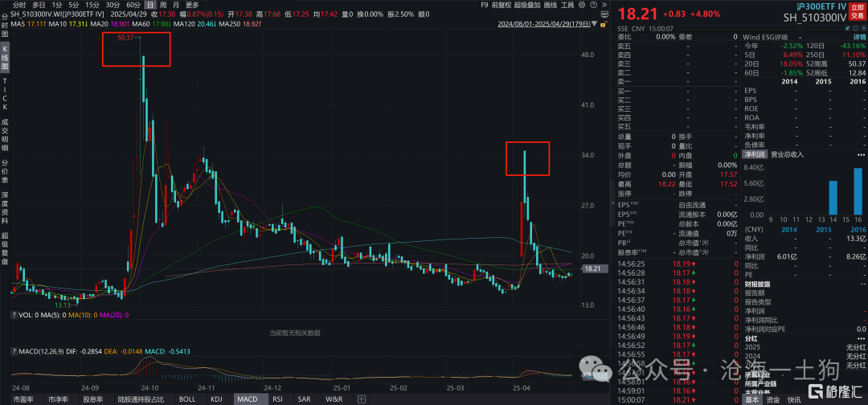Screen dimensions: 868x405
Task: Switch indicator to 市盈率
Action: pyautogui.click(x=24, y=399)
